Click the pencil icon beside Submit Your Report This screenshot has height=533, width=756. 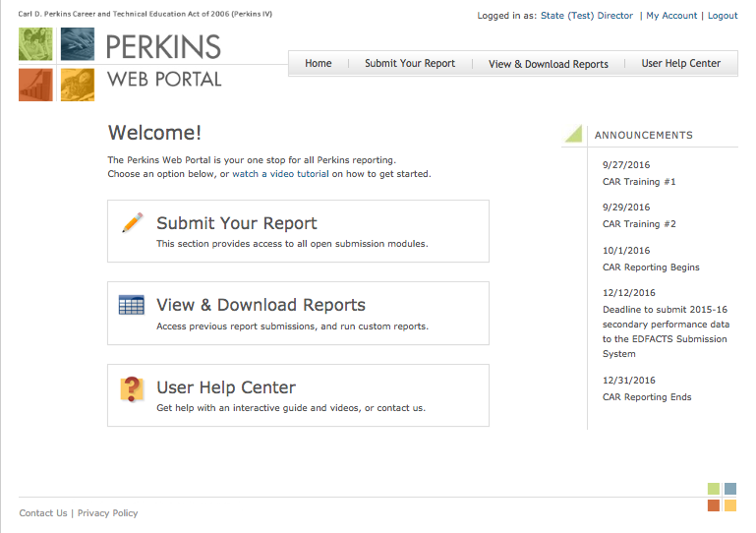point(132,222)
